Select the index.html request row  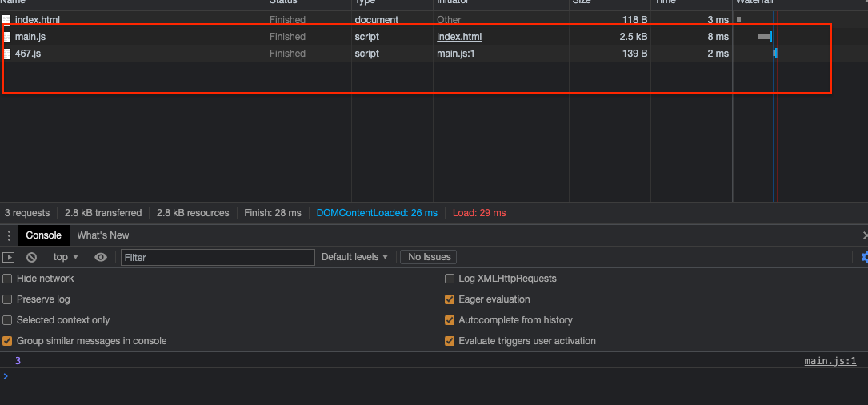434,20
